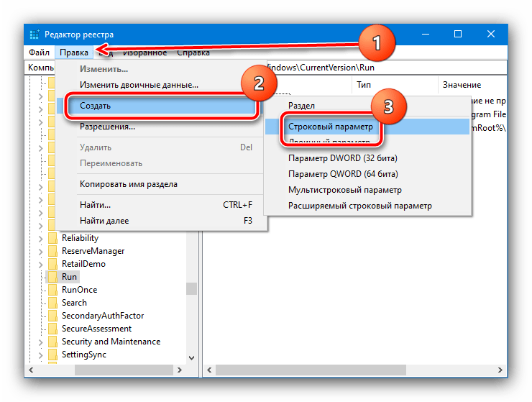Select the SecondaryAuthFactor key
Image resolution: width=532 pixels, height=402 pixels.
(103, 316)
